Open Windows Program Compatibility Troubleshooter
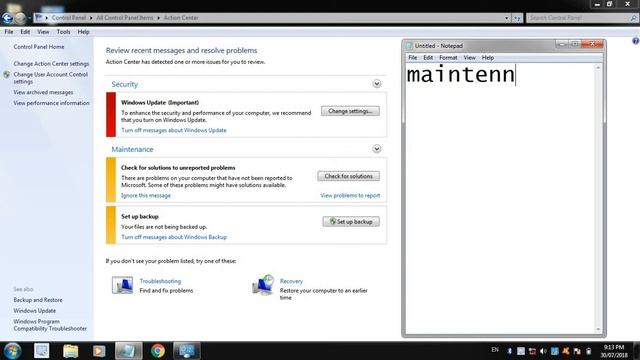This screenshot has width=640, height=360. click(50, 325)
